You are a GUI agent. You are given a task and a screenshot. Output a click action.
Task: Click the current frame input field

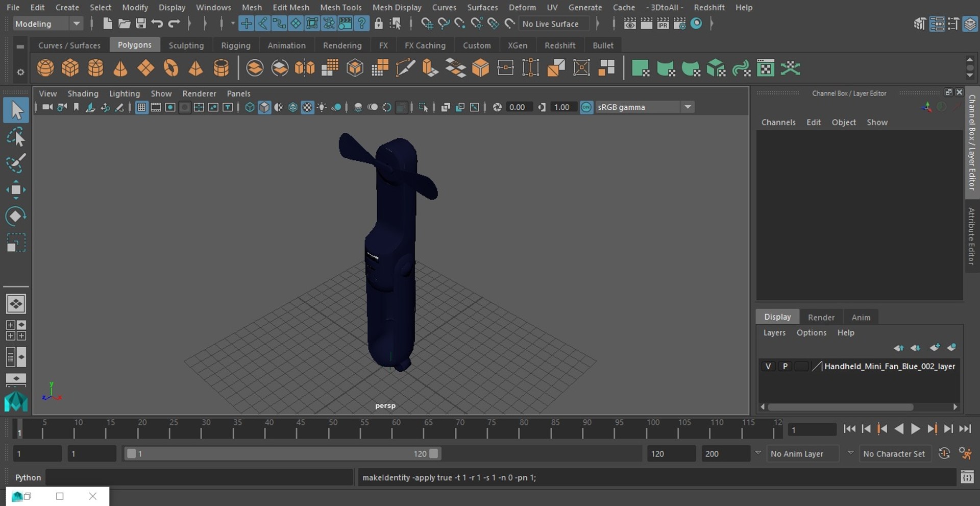coord(812,429)
